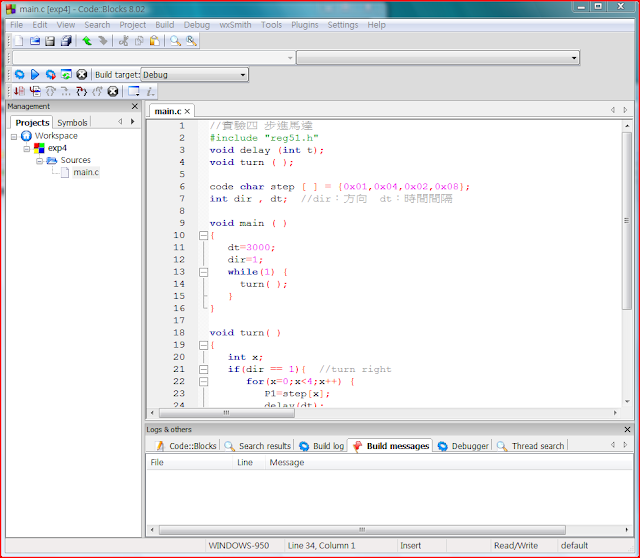Open the wxSmith menu
Image resolution: width=640 pixels, height=558 pixels.
point(235,24)
